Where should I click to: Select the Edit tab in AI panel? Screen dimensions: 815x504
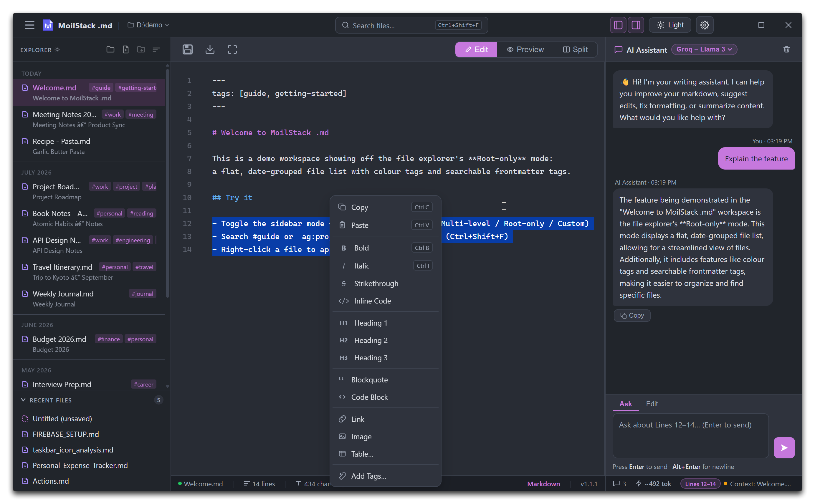point(652,404)
